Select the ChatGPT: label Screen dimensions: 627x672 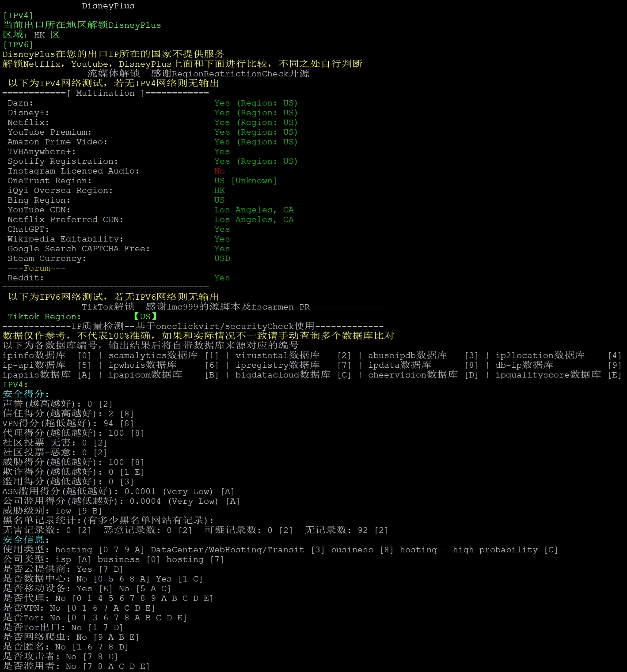(28, 229)
